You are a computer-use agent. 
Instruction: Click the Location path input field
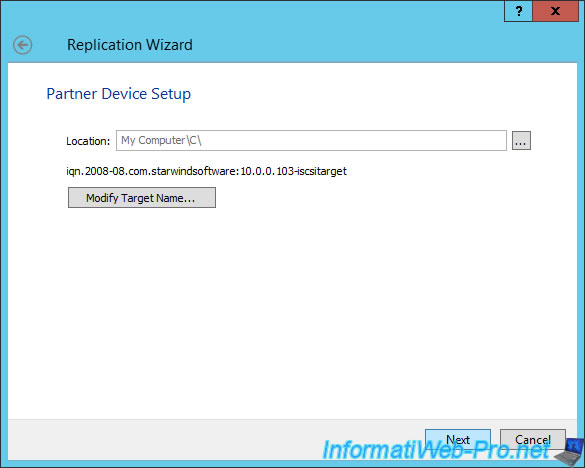click(311, 140)
